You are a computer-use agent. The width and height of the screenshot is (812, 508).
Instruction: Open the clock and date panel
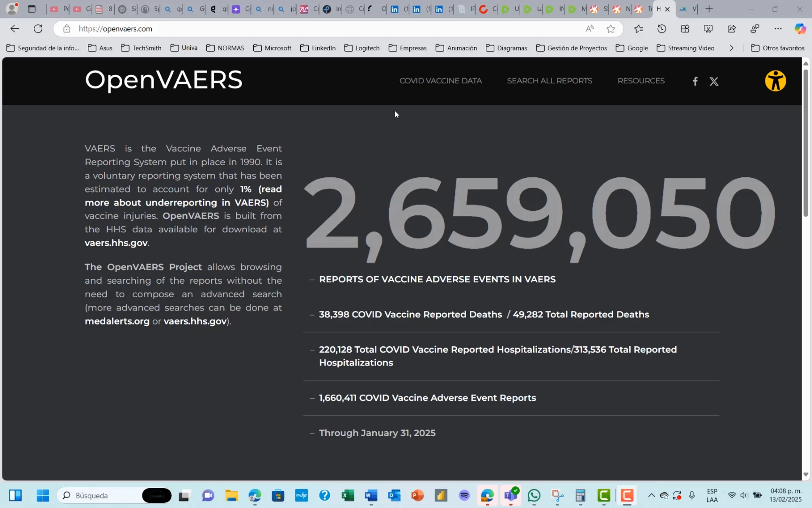coord(786,495)
